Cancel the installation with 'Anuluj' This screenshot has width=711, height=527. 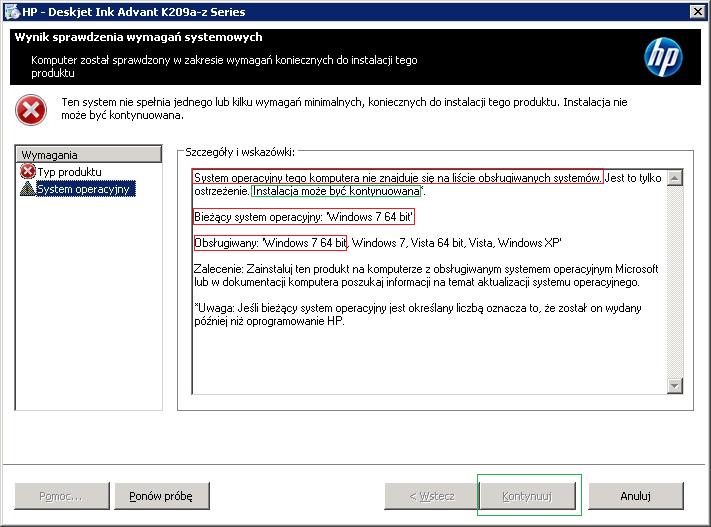point(635,495)
